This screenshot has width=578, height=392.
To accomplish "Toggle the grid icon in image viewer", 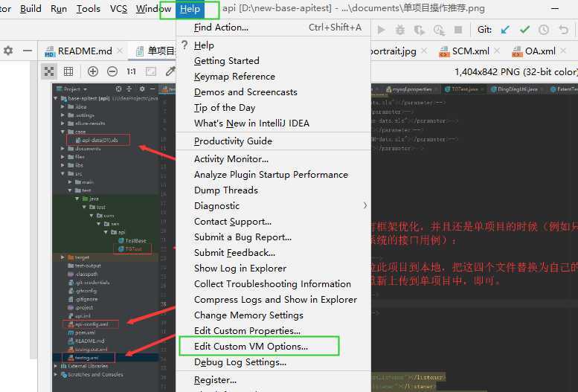I will 68,71.
